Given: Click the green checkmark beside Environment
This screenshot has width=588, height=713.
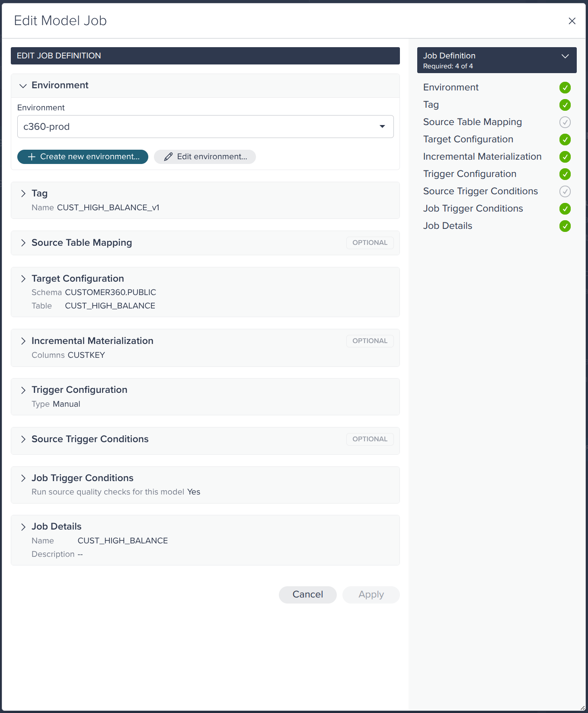Looking at the screenshot, I should pyautogui.click(x=565, y=88).
